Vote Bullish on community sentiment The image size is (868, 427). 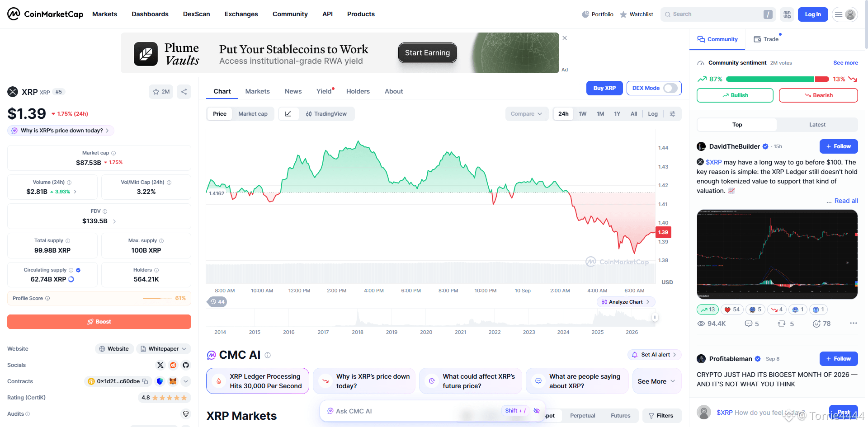pos(735,95)
